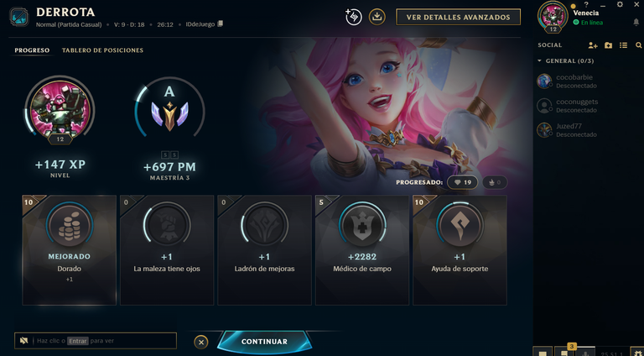The width and height of the screenshot is (644, 356).
Task: Open the Médico de campo challenge card
Action: 362,250
